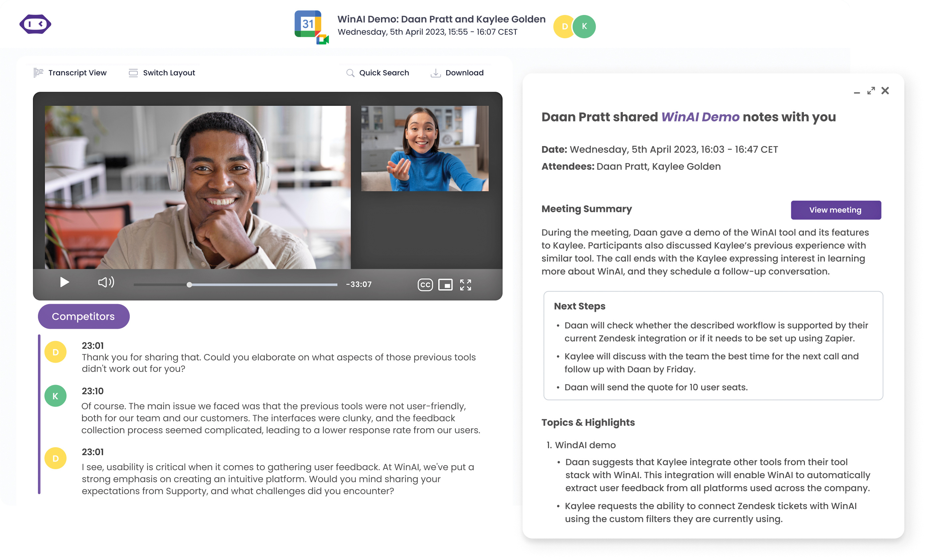
Task: Click 'Kaylee will discuss with the team' next step
Action: coord(711,363)
